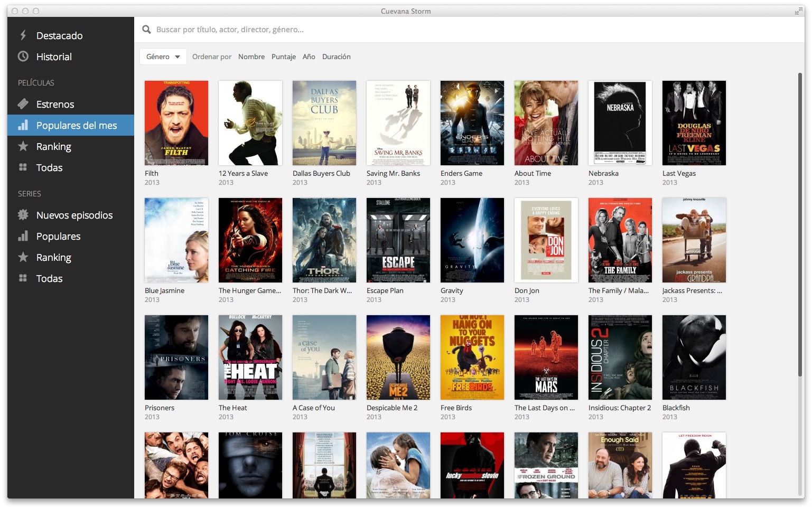The height and width of the screenshot is (509, 812).
Task: Click the magnifying glass search icon
Action: [x=146, y=30]
